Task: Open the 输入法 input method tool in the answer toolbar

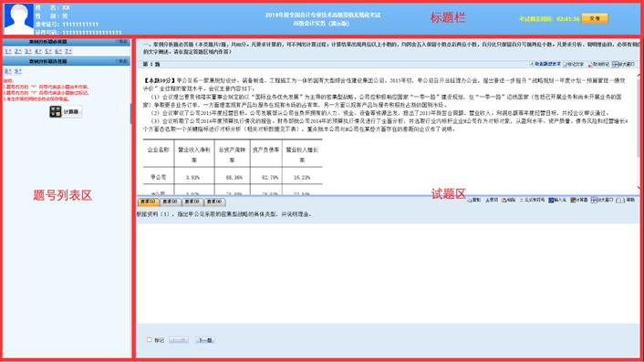Action: coord(557,200)
